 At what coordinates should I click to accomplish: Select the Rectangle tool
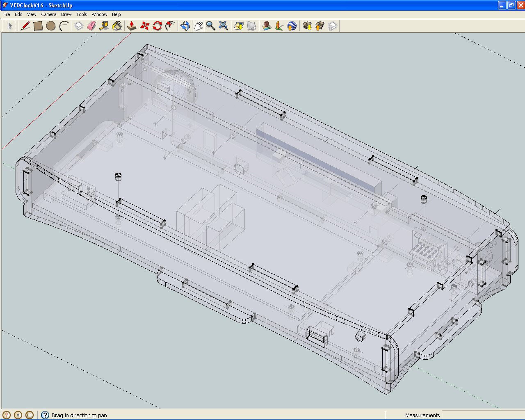(x=38, y=26)
